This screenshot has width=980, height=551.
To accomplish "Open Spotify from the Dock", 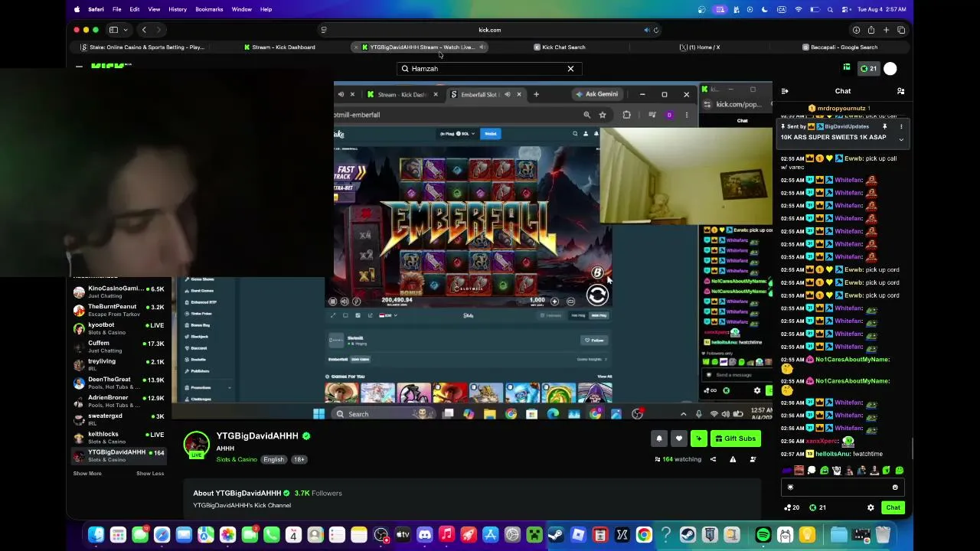I will [763, 535].
